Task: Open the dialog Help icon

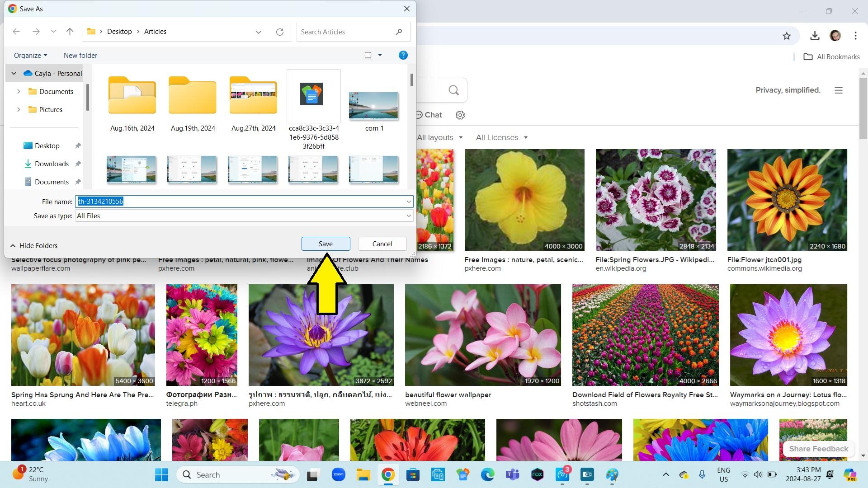Action: pyautogui.click(x=403, y=55)
